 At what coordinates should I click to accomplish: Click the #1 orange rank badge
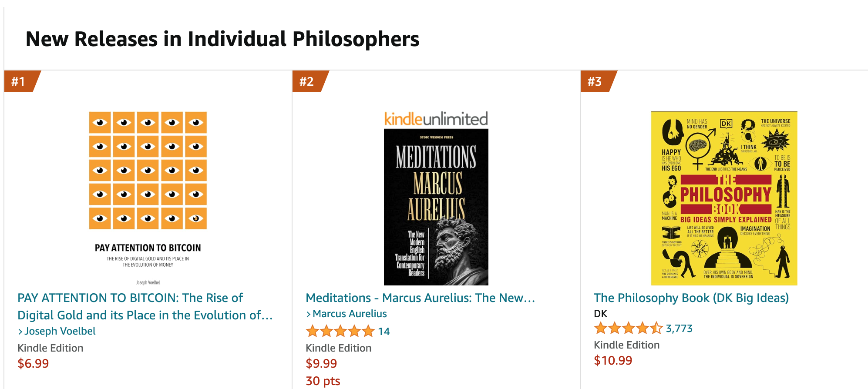click(18, 81)
